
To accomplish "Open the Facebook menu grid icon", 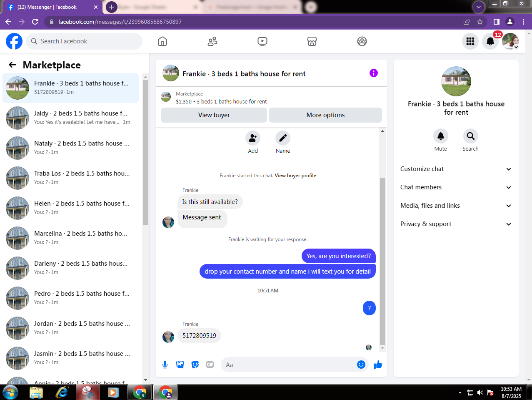I will 470,41.
